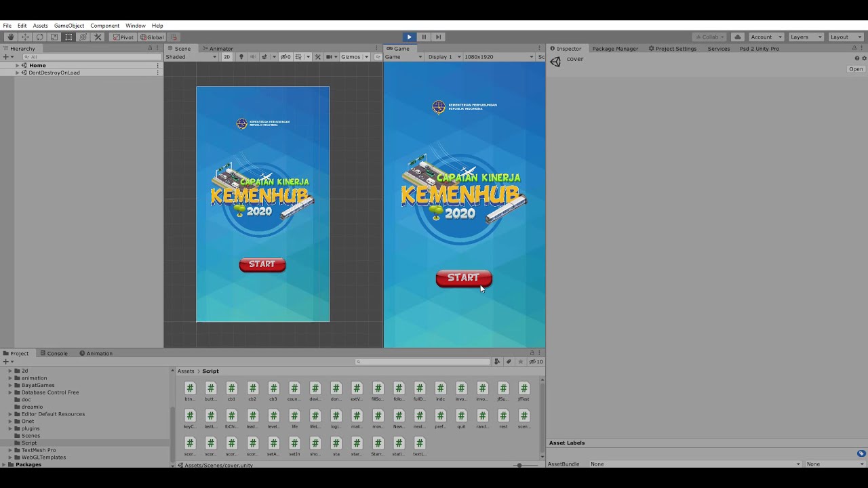868x488 pixels.
Task: Lock the Hierarchy panel
Action: click(x=150, y=49)
